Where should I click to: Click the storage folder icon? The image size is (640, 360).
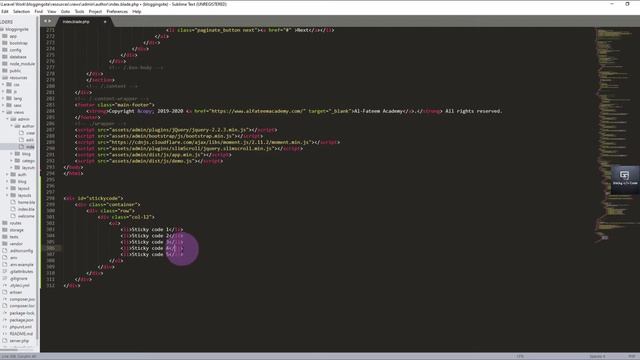pyautogui.click(x=5, y=230)
